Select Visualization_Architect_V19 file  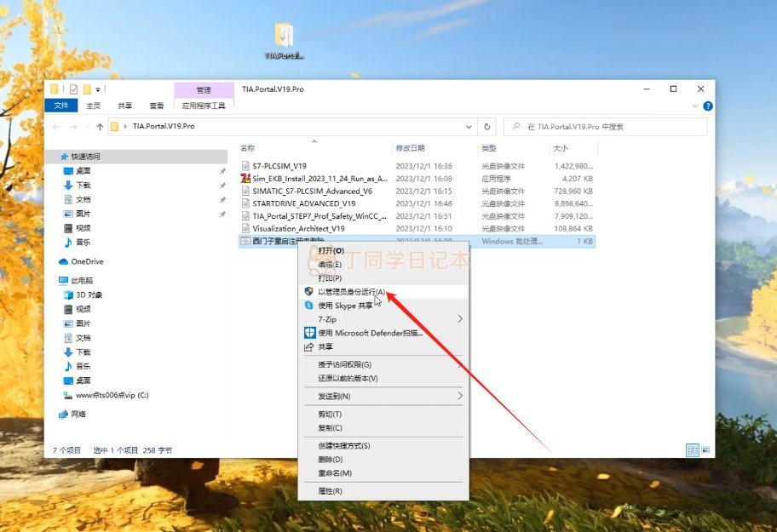298,229
